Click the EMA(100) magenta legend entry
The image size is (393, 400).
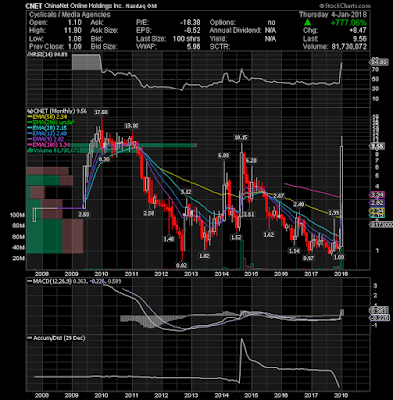click(48, 145)
